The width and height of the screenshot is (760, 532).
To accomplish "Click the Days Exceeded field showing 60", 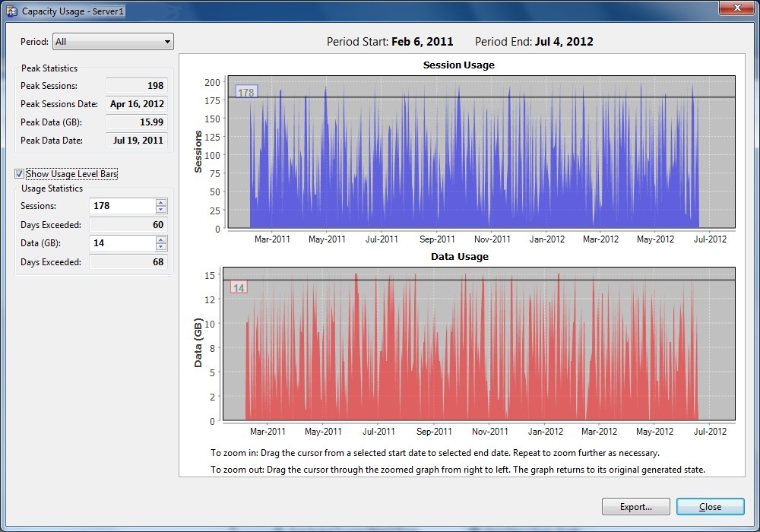I will [128, 225].
